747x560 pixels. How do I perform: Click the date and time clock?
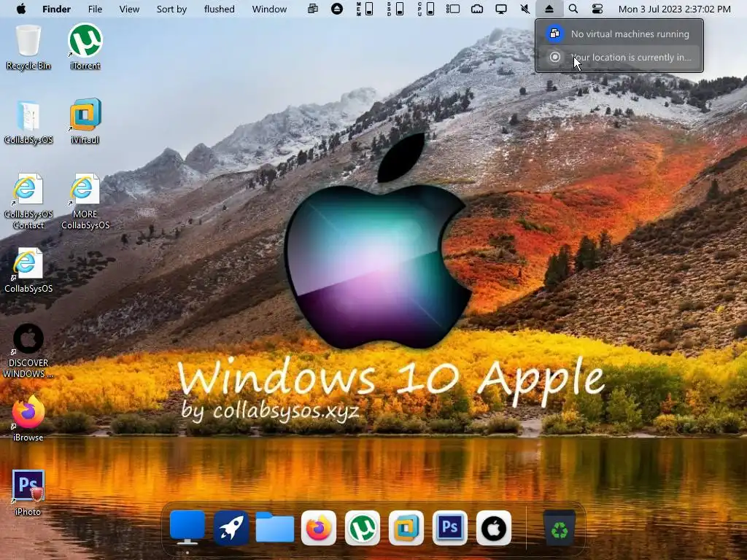[674, 9]
